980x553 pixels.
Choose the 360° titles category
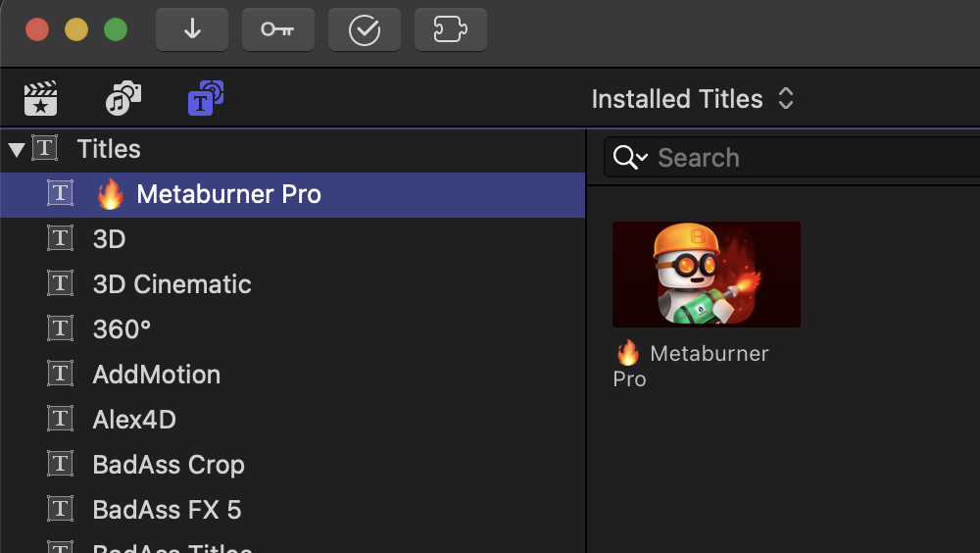(122, 329)
